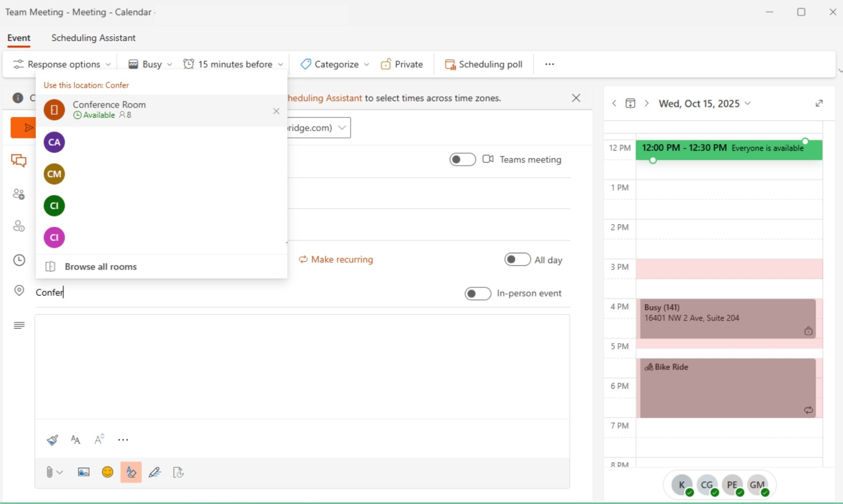
Task: Dismiss the time zone info banner
Action: pos(576,98)
